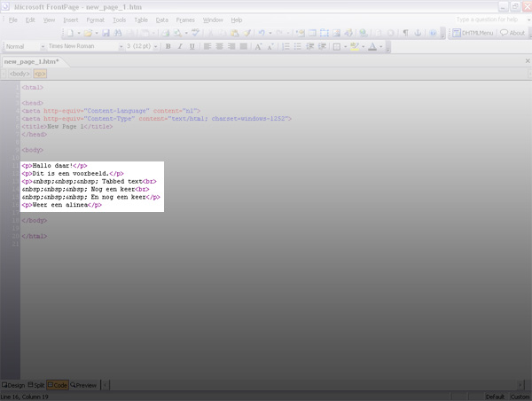The width and height of the screenshot is (532, 401).
Task: Click the DHTMLMenu toolbar button
Action: (x=473, y=33)
